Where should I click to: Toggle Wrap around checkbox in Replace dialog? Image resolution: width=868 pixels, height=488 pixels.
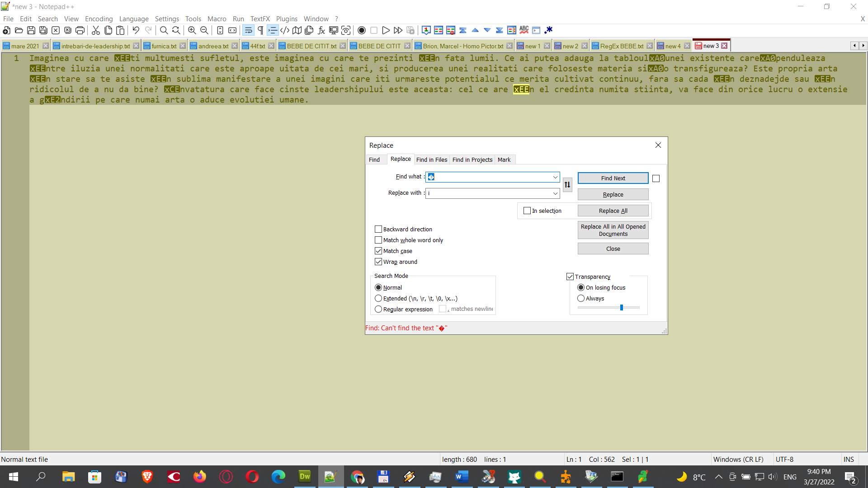coord(378,262)
